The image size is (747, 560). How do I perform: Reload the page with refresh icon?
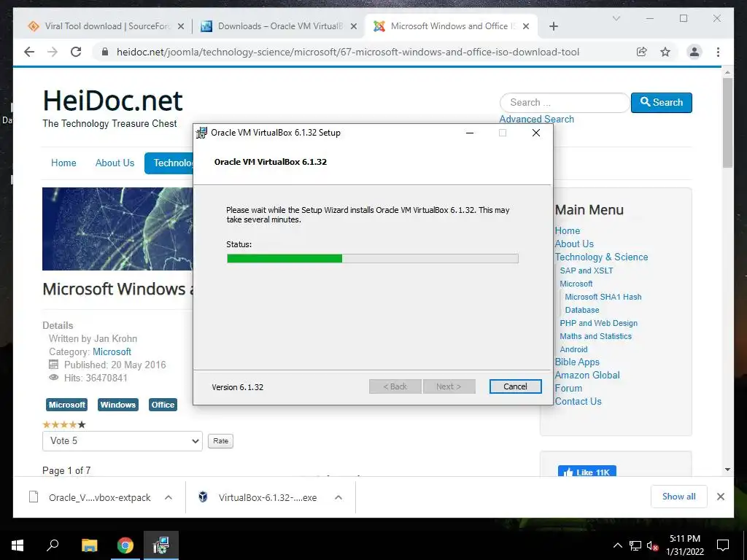tap(76, 52)
